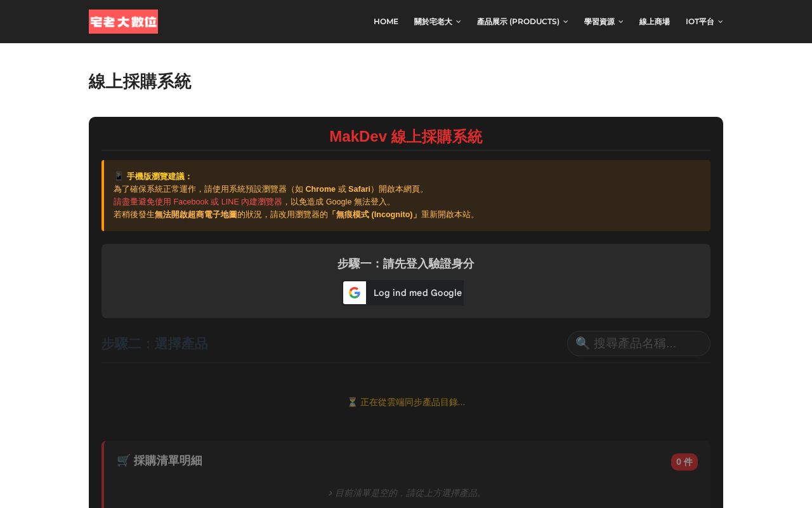This screenshot has height=508, width=812.
Task: Click the 線上採購系統 page title
Action: [x=140, y=81]
